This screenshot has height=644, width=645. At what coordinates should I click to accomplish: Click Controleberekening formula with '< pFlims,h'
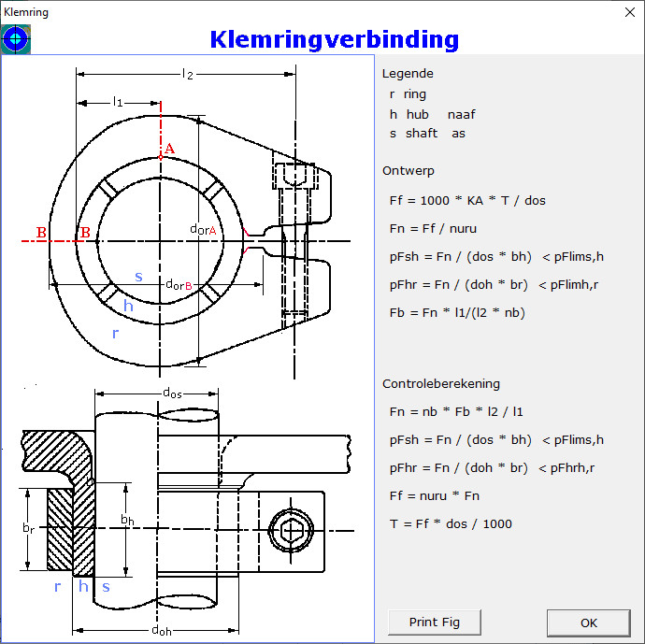coord(496,440)
